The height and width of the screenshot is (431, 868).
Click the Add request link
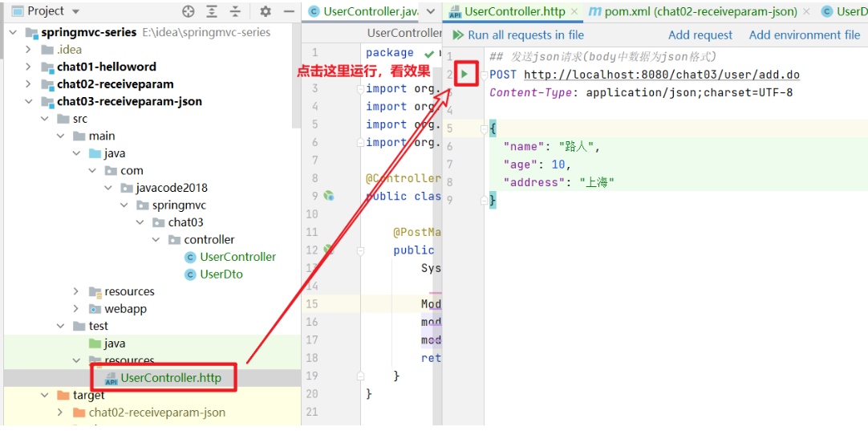(x=700, y=35)
